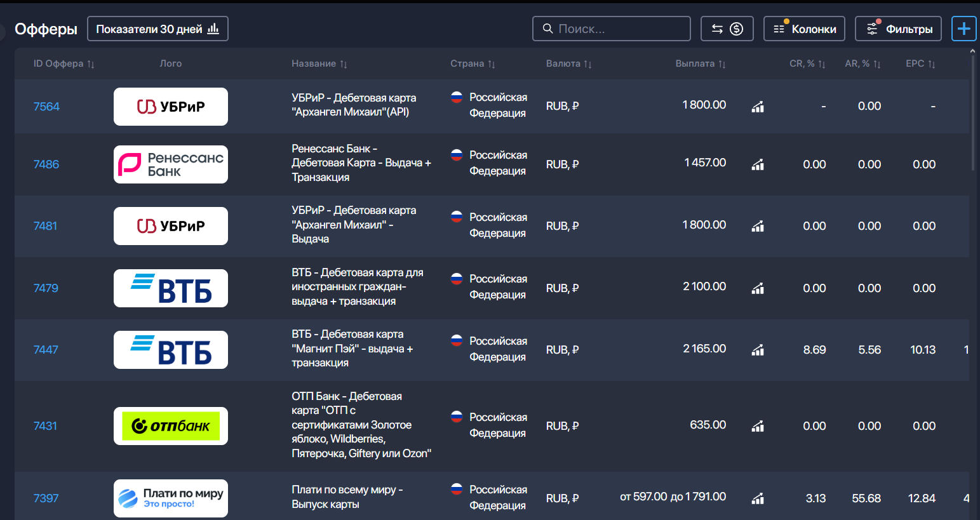
Task: Open offer ID 7447 link
Action: [x=46, y=350]
